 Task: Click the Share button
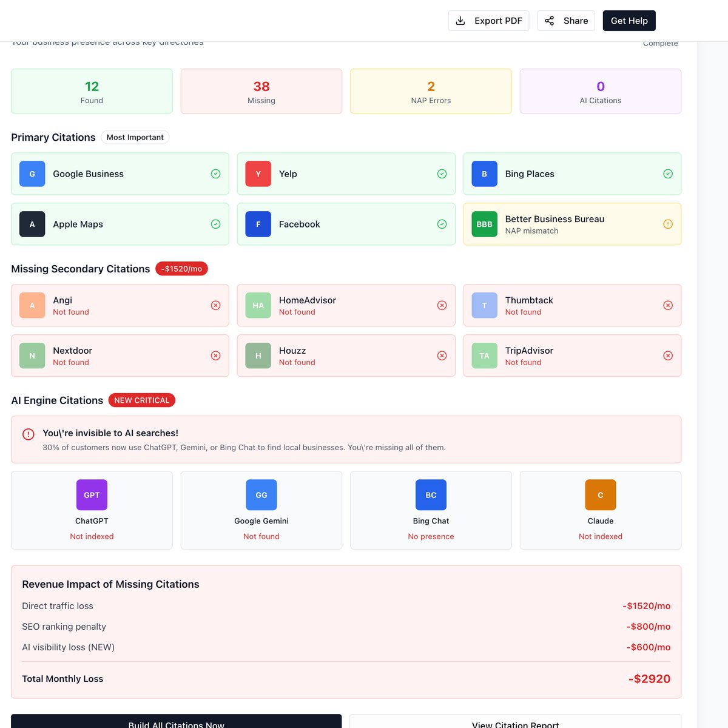pos(566,21)
